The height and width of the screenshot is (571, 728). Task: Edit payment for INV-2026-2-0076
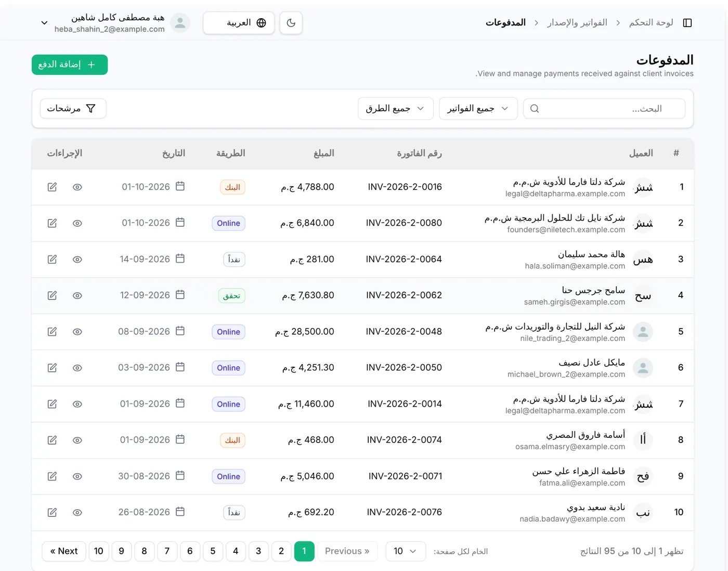click(52, 512)
